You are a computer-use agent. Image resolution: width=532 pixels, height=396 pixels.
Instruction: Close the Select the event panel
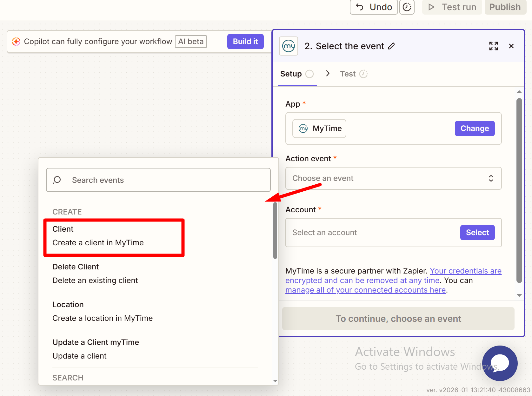pyautogui.click(x=511, y=46)
